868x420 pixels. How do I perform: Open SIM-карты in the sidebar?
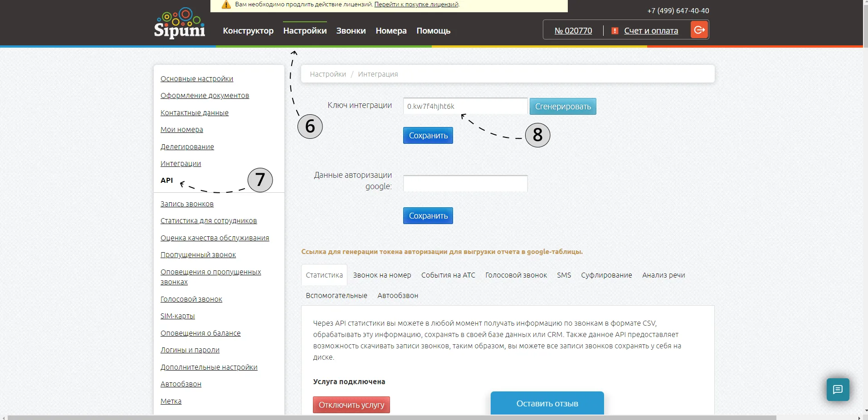[x=178, y=316]
